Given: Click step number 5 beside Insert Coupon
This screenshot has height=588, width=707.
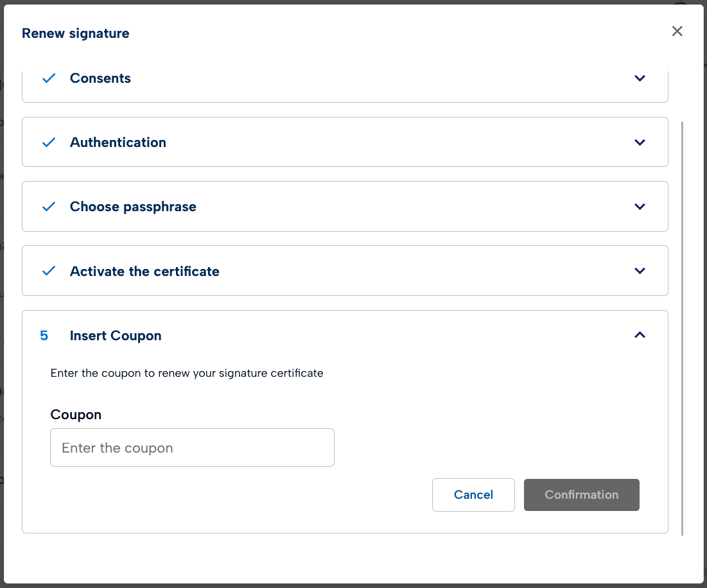Looking at the screenshot, I should [x=44, y=336].
